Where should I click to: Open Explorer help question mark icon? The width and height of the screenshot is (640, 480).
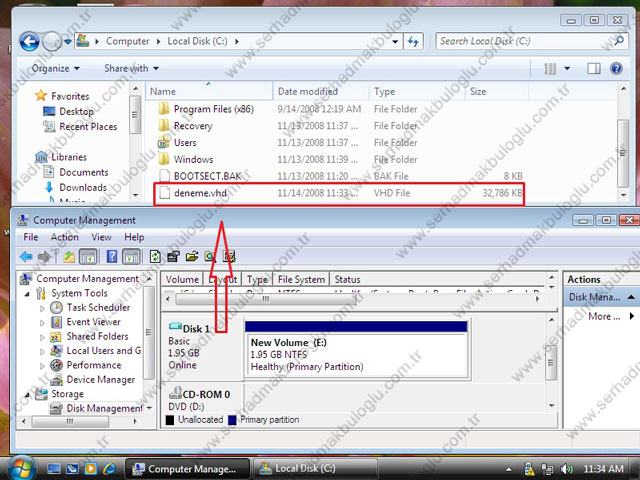tap(616, 69)
